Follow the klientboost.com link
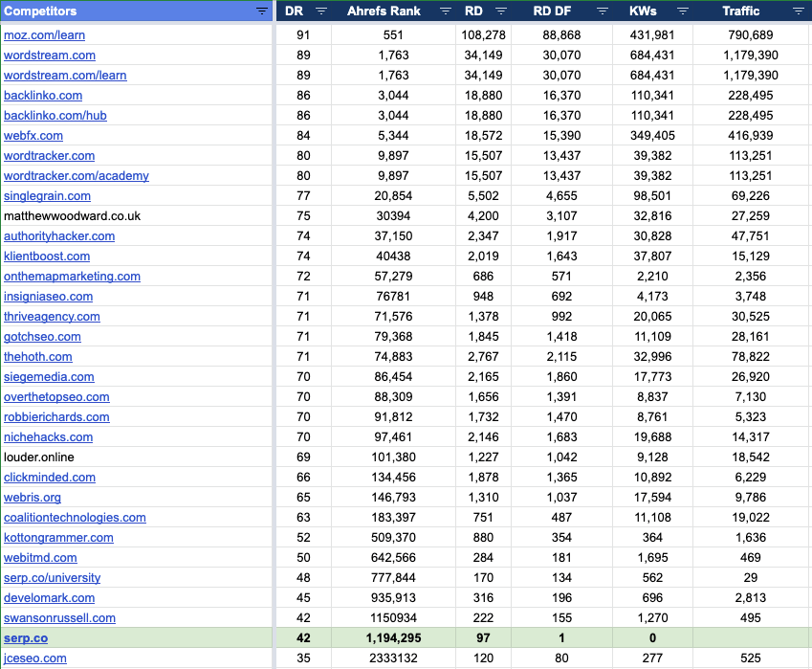This screenshot has height=669, width=812. pyautogui.click(x=47, y=256)
